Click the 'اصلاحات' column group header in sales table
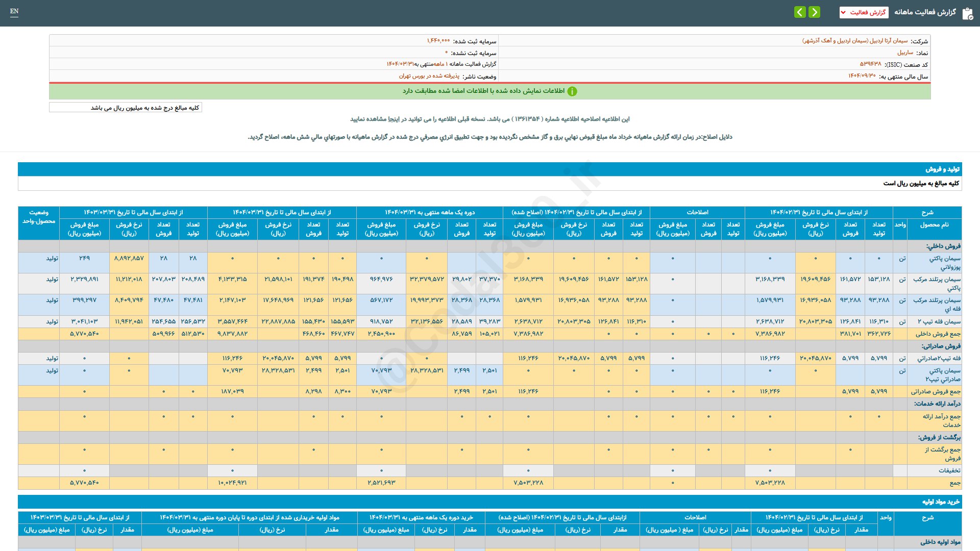The width and height of the screenshot is (980, 551). pos(697,212)
